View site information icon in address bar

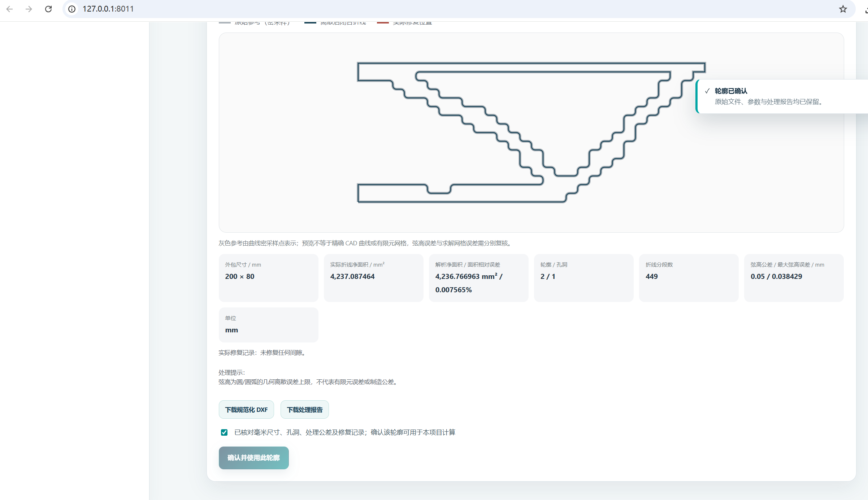coord(72,9)
